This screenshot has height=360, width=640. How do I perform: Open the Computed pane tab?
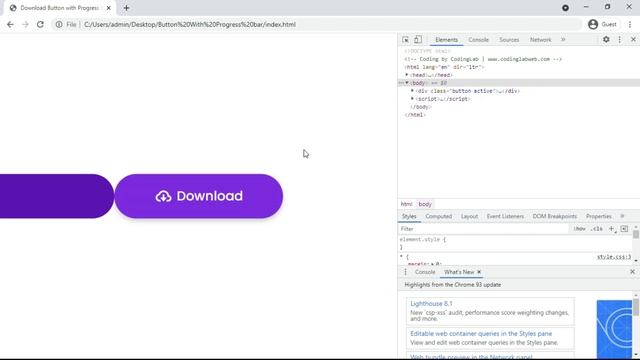438,216
